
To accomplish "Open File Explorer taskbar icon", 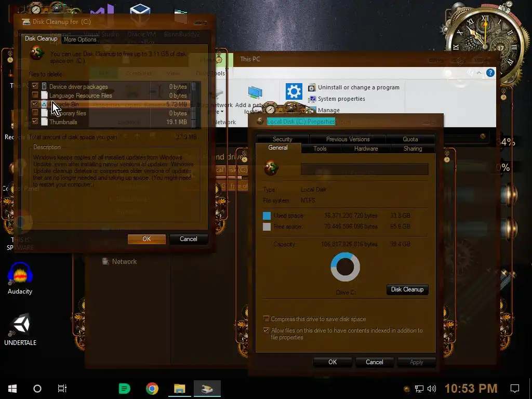I will click(x=179, y=389).
